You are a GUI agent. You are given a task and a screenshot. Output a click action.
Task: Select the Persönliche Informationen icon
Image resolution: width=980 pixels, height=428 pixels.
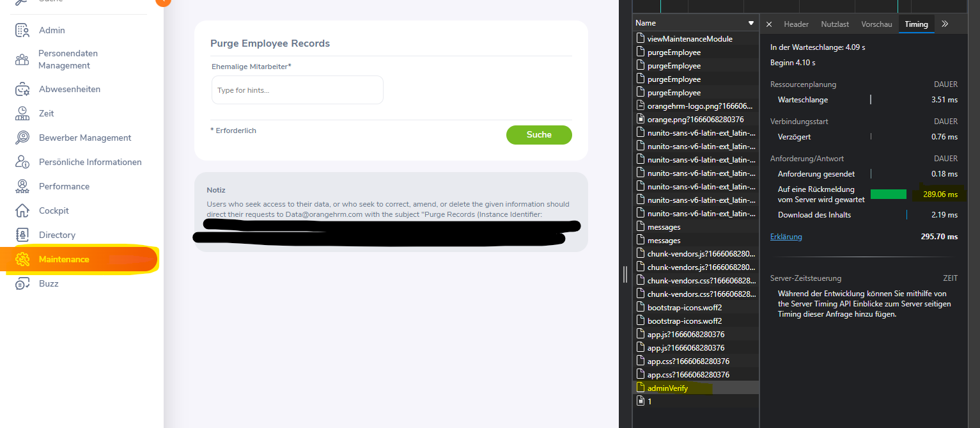(22, 161)
